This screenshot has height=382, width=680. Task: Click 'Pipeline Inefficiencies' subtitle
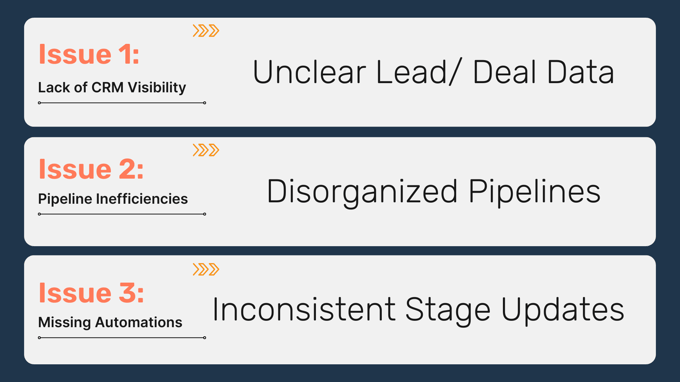113,199
